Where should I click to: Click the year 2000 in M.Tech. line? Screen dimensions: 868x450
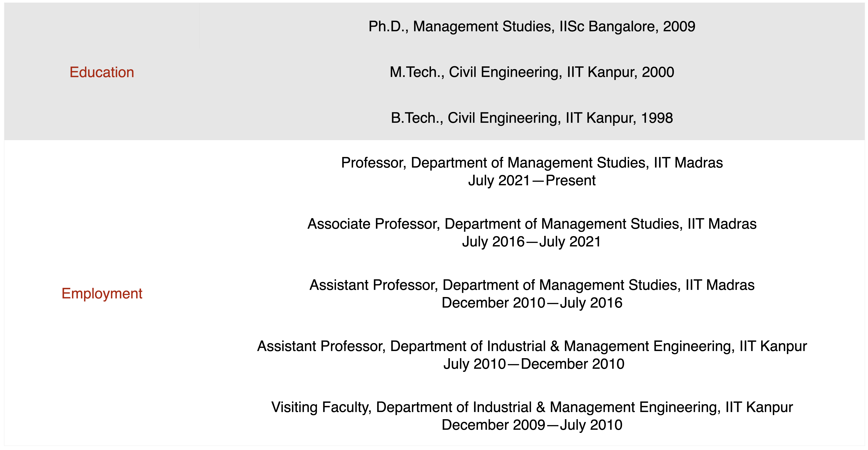pos(658,72)
